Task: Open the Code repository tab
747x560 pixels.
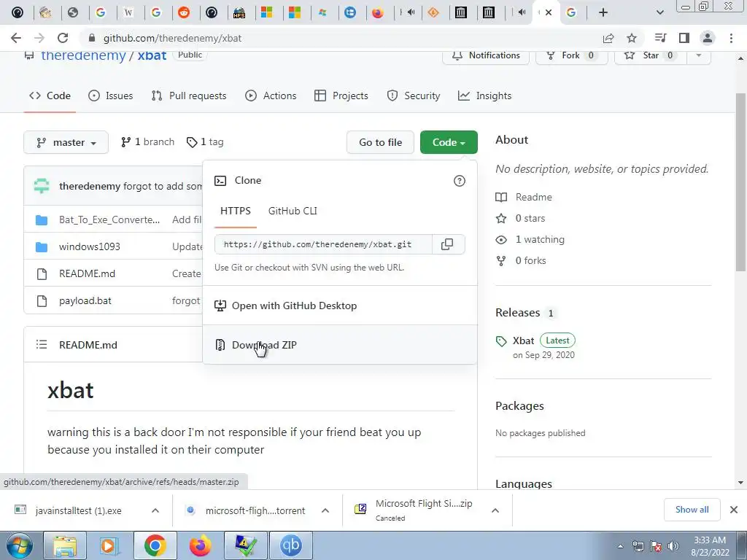Action: click(x=50, y=96)
